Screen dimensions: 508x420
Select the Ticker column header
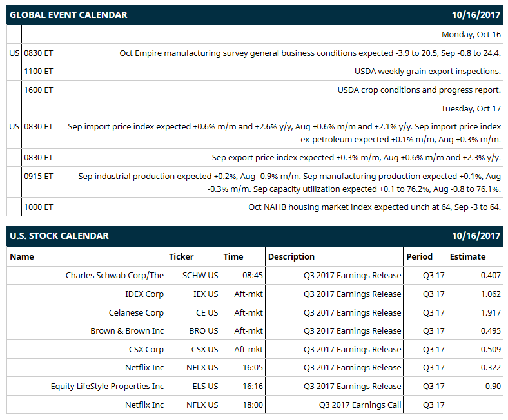(x=181, y=257)
